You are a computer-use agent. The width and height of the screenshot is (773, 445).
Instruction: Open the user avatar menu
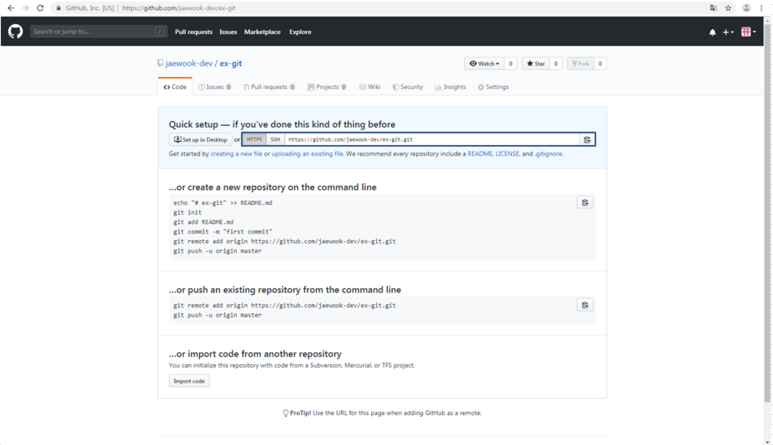coord(748,32)
